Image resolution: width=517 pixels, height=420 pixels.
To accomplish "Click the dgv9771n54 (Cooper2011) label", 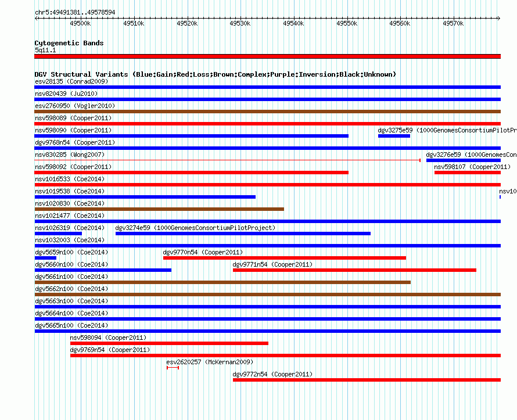I will tap(272, 264).
